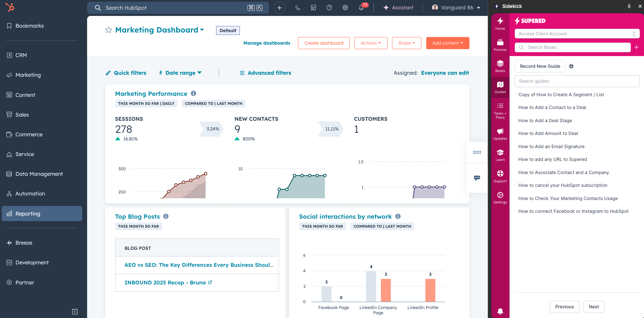Click the Updates megaphone icon in Sidekick
The height and width of the screenshot is (318, 644).
tap(500, 133)
